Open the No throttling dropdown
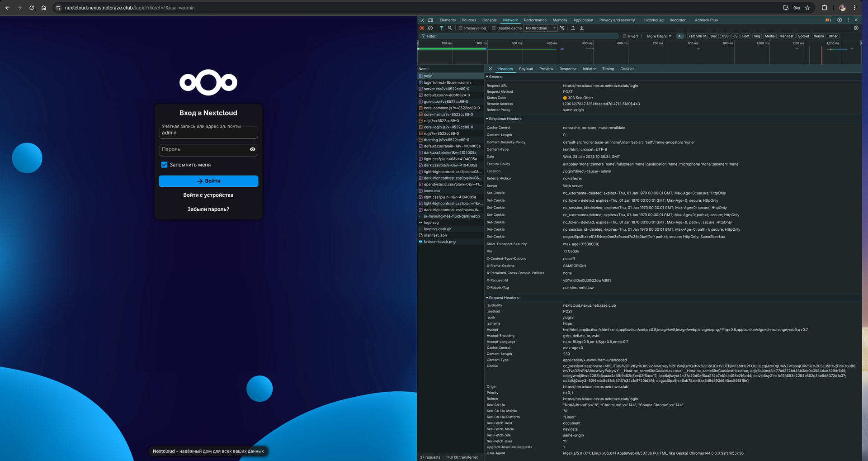The height and width of the screenshot is (461, 868). [541, 28]
